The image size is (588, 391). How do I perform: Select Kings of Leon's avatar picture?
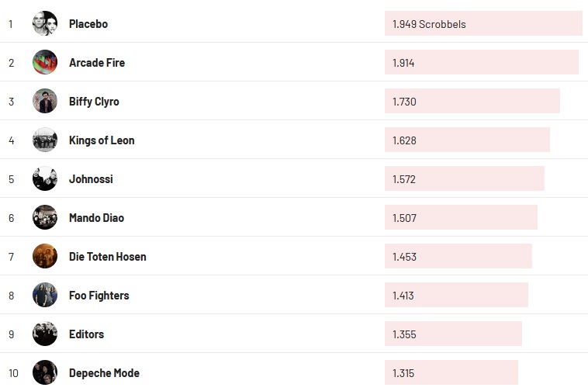[45, 140]
